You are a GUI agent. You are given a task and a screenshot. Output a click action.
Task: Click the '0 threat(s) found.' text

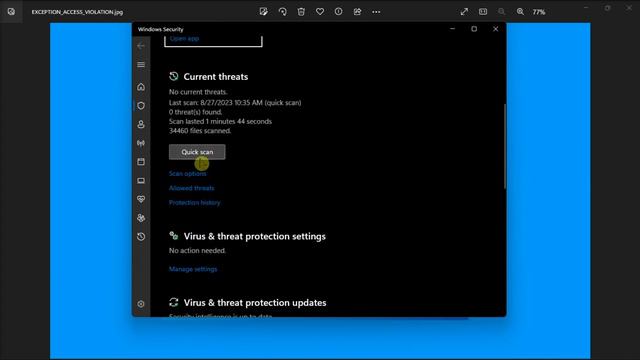196,112
